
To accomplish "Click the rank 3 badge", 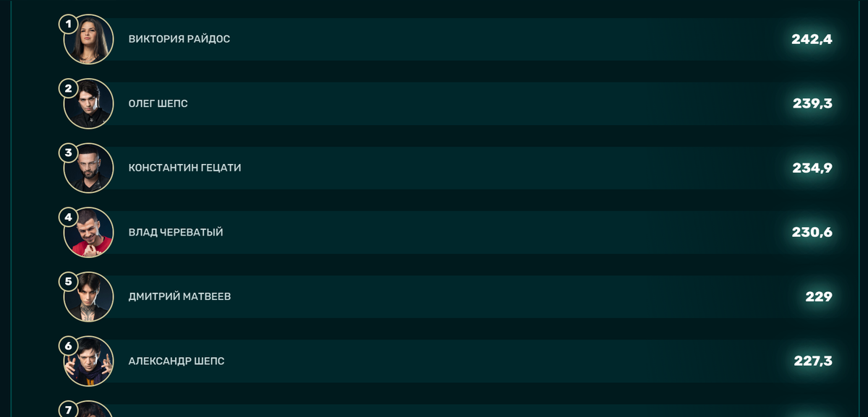I will coord(69,152).
